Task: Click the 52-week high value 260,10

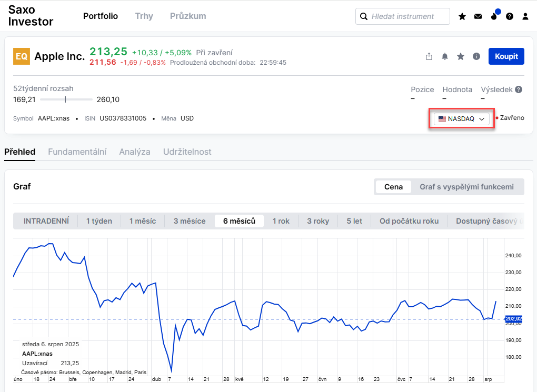Action: (x=108, y=99)
